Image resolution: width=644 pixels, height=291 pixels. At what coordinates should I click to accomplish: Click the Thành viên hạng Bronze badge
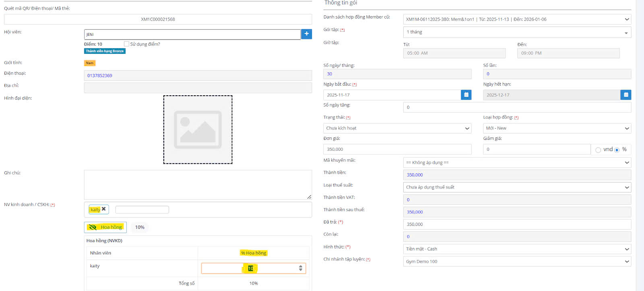[105, 51]
